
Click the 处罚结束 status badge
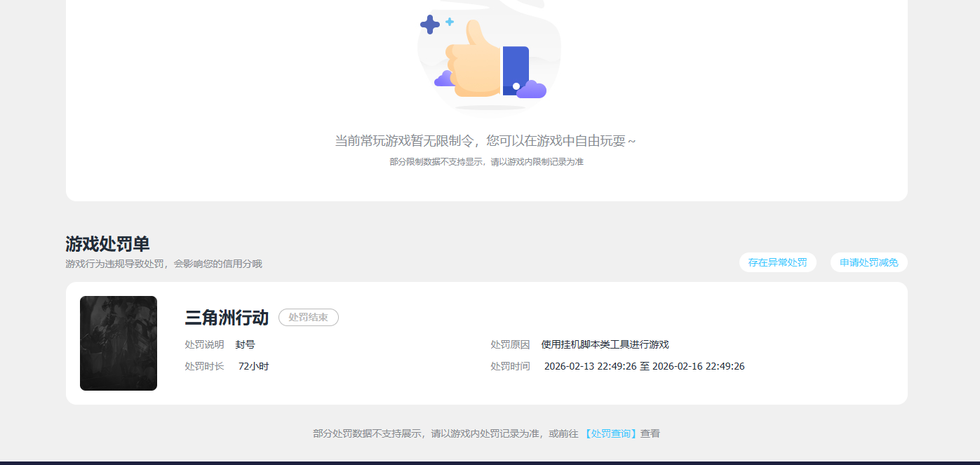point(309,318)
